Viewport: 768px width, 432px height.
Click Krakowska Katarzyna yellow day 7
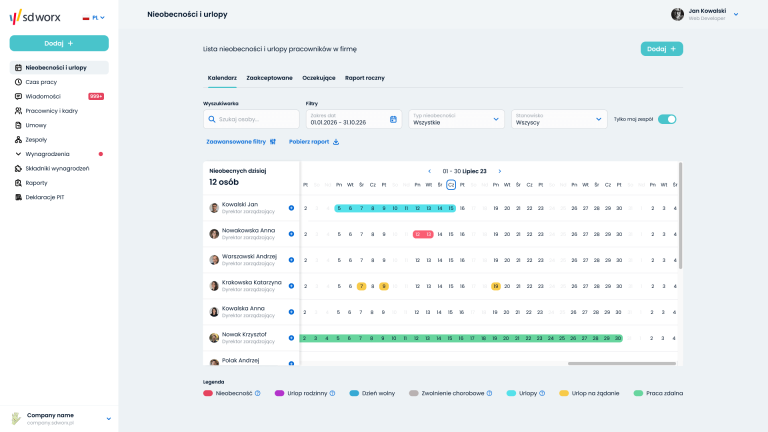click(x=361, y=286)
